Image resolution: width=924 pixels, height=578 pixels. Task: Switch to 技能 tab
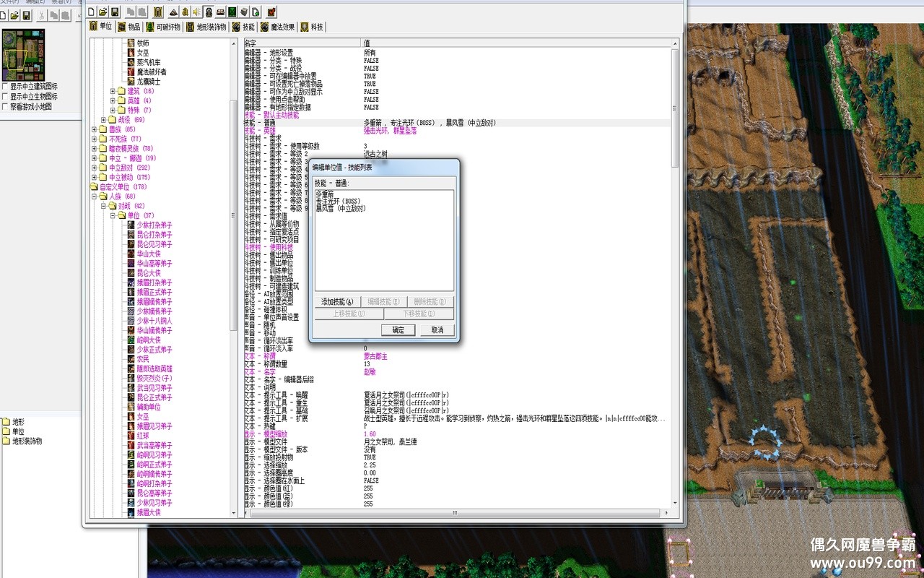pyautogui.click(x=244, y=27)
